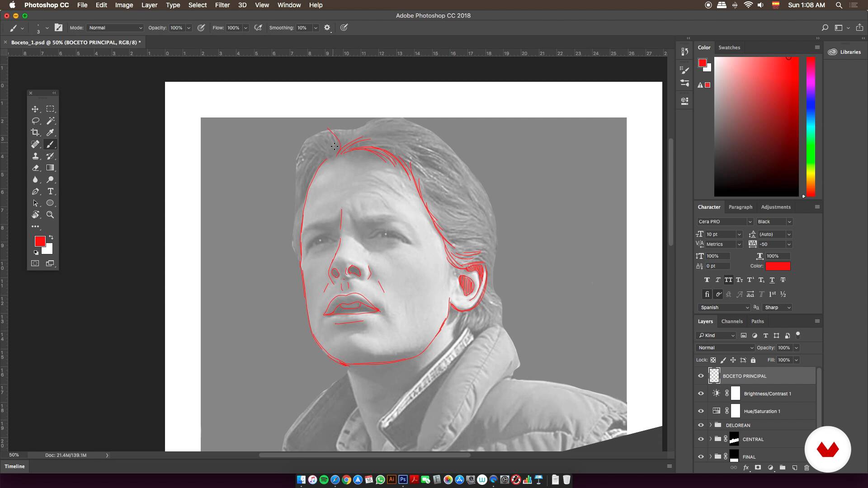Select the Clone Stamp tool

pos(35,156)
